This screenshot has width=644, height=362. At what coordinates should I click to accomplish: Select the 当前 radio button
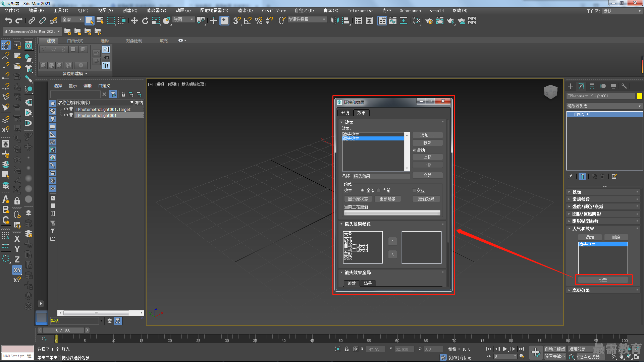[x=379, y=190]
